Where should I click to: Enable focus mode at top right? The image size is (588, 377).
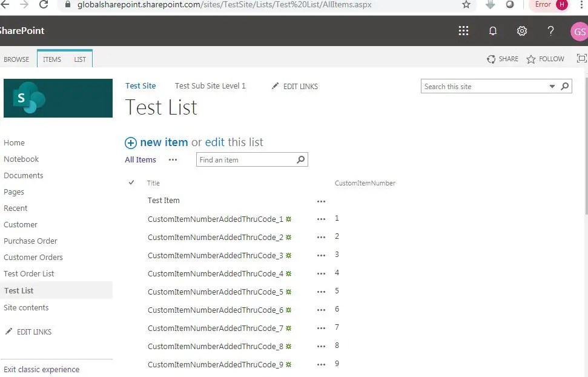581,58
